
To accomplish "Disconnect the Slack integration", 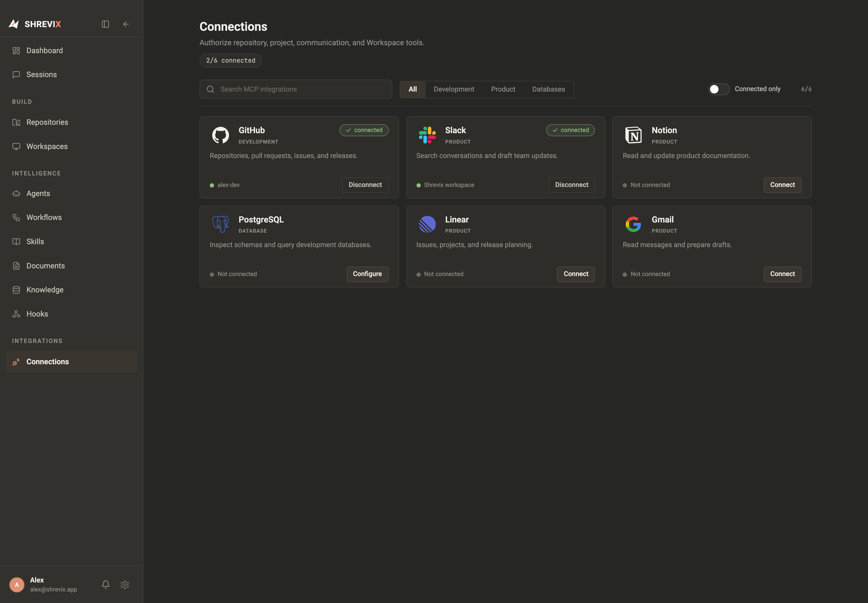I will [x=571, y=185].
